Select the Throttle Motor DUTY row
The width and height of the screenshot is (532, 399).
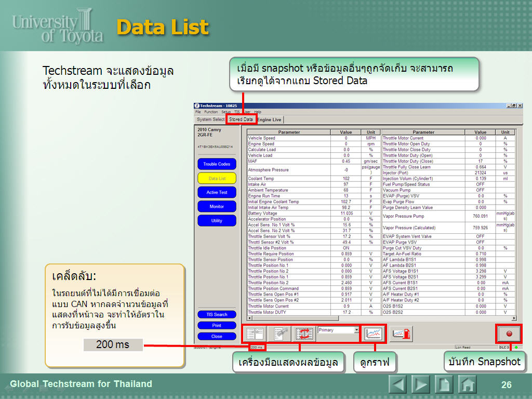point(314,312)
